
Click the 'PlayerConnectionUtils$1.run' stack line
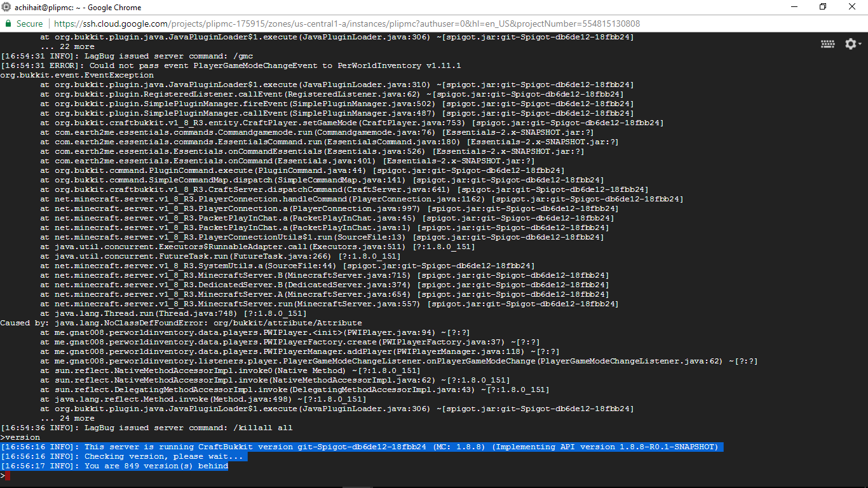point(322,237)
